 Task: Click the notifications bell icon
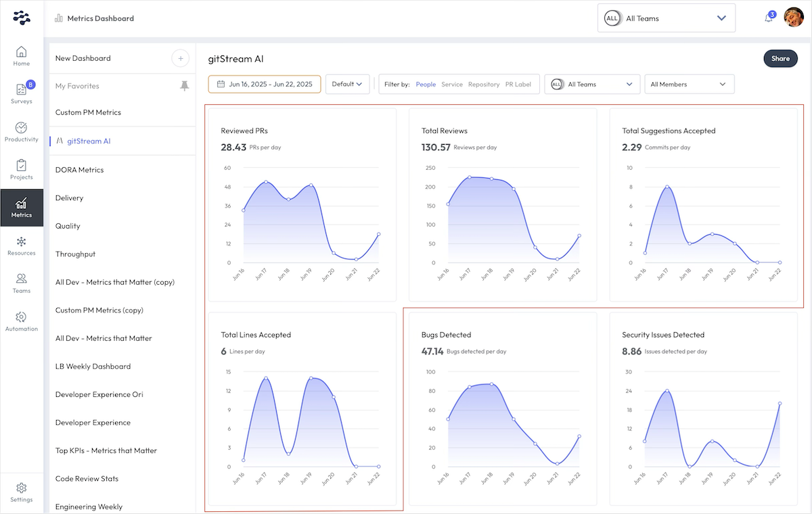(x=769, y=18)
